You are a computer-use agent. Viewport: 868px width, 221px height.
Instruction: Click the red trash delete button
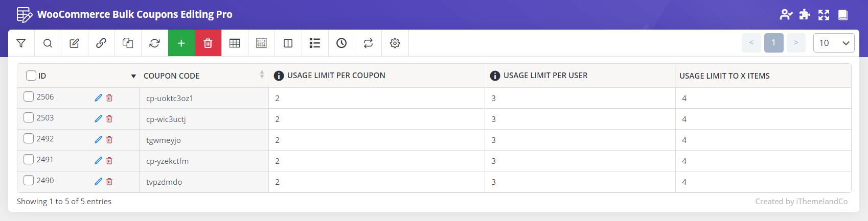208,43
